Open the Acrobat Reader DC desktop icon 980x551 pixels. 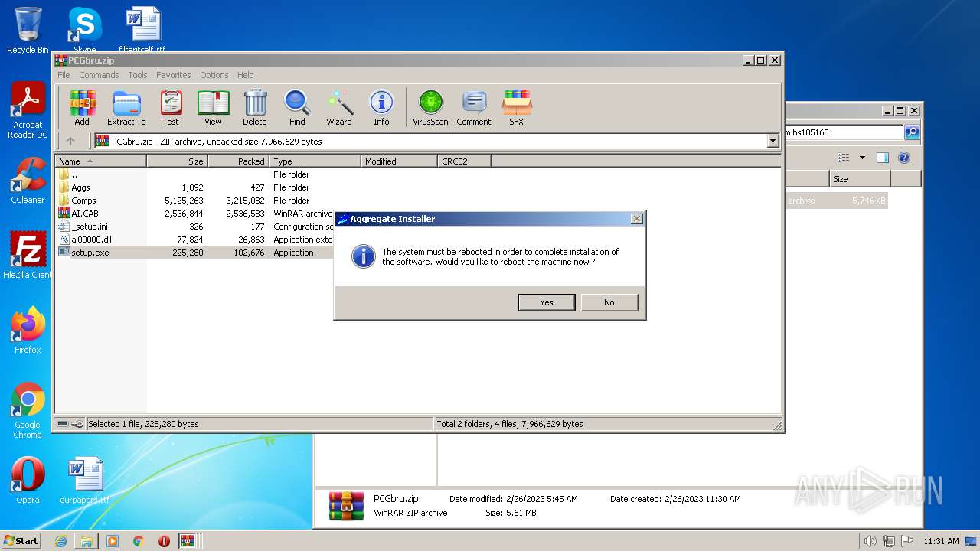(x=28, y=111)
